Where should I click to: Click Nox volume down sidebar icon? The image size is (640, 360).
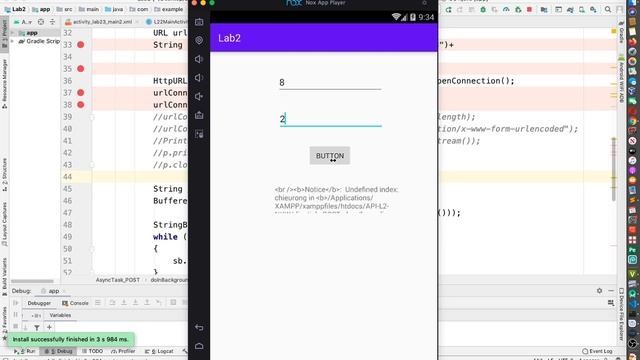(199, 78)
